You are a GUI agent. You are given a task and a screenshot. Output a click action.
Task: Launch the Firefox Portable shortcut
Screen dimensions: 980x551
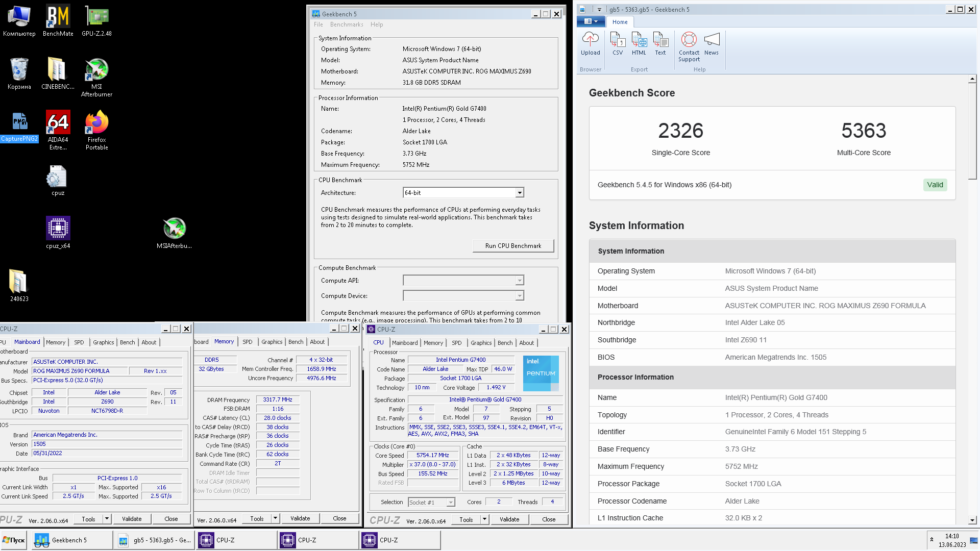tap(96, 131)
